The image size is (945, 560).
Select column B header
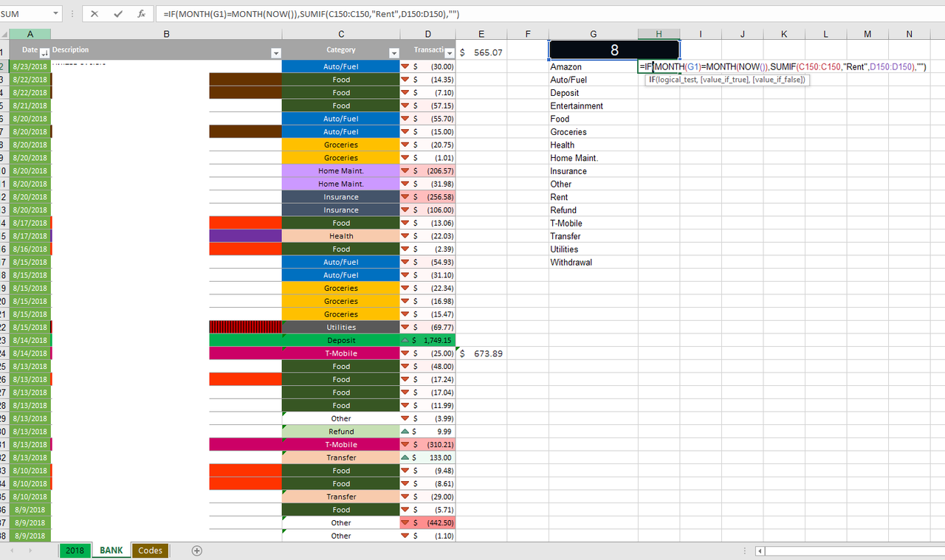pos(166,34)
